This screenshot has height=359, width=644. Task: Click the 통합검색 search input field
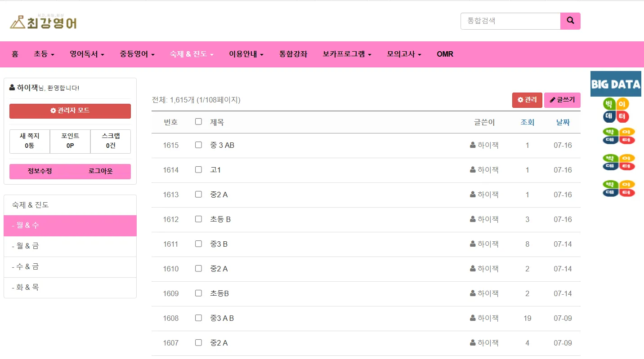tap(510, 21)
